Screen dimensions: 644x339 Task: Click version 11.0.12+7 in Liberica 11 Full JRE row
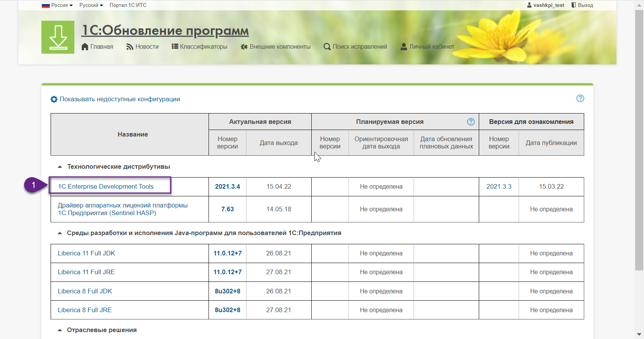click(x=227, y=272)
